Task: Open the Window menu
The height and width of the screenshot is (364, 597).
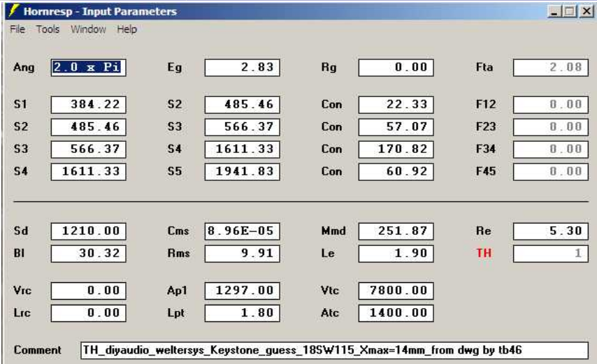Action: click(x=88, y=29)
